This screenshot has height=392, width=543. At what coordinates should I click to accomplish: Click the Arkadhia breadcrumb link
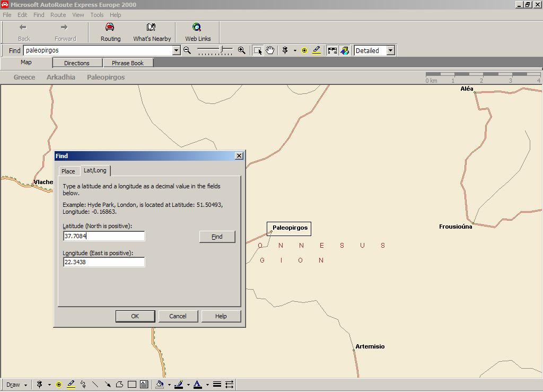61,77
